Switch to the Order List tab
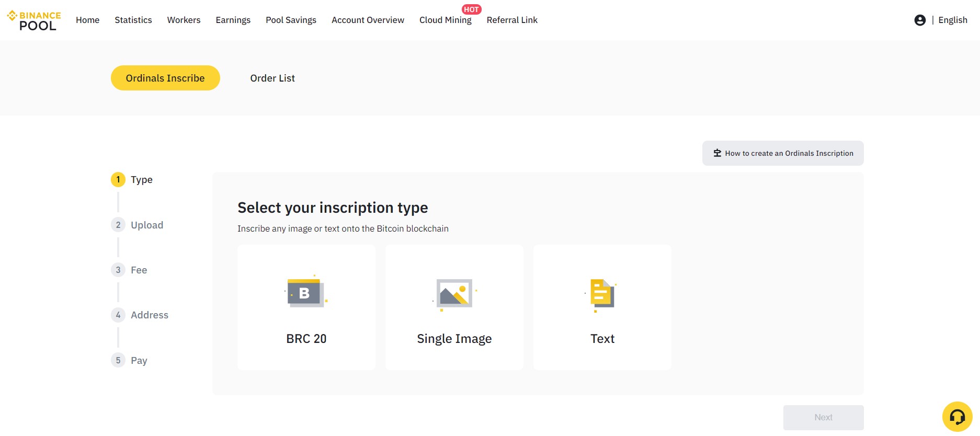The image size is (980, 436). tap(272, 78)
